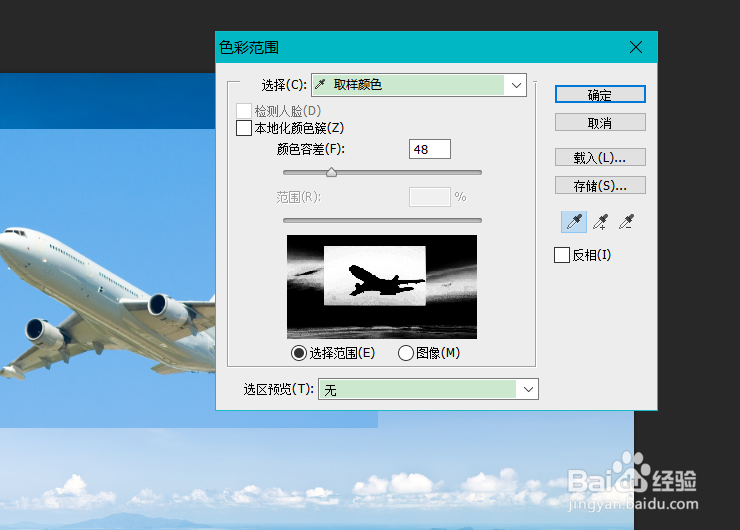Viewport: 740px width, 530px height.
Task: Select the add-to-sample eyedropper tool
Action: pos(600,222)
